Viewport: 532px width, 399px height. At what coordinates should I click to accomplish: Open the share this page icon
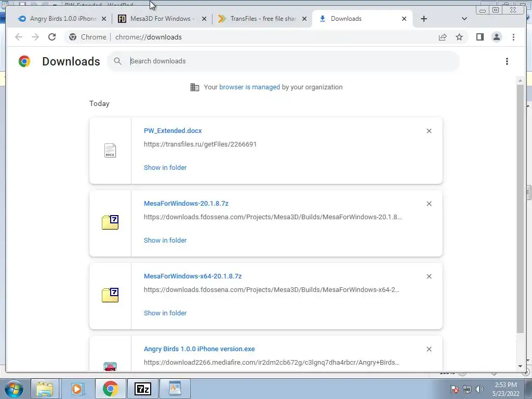pyautogui.click(x=443, y=37)
